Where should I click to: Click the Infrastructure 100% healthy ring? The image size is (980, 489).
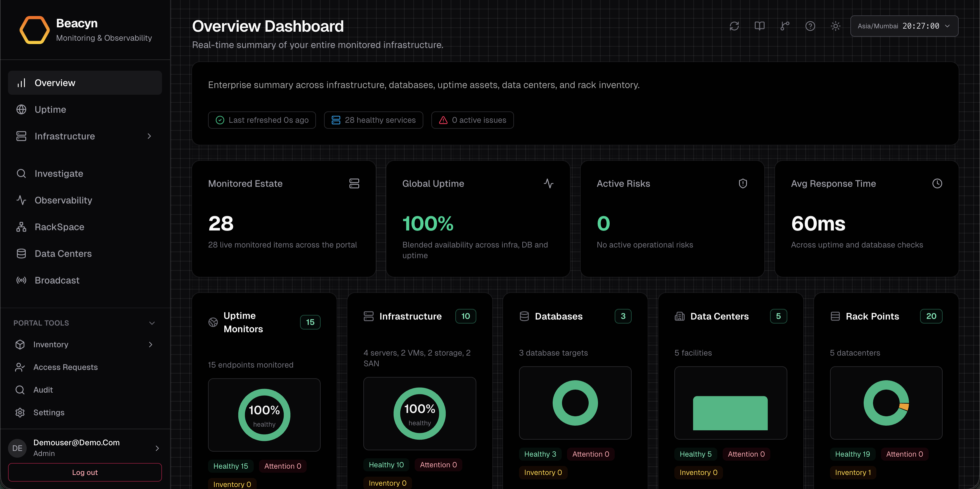[420, 414]
